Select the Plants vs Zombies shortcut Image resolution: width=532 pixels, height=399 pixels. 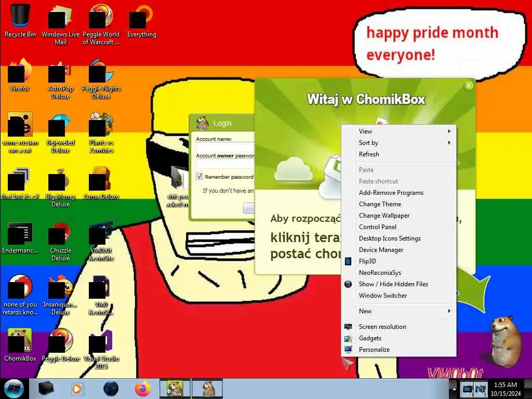(101, 133)
